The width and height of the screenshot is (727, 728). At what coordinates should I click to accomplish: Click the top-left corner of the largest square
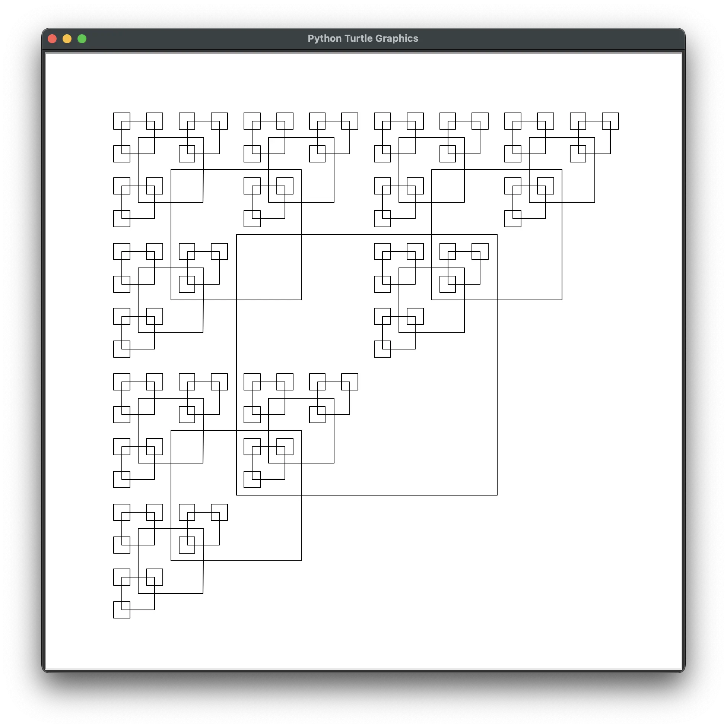point(236,234)
